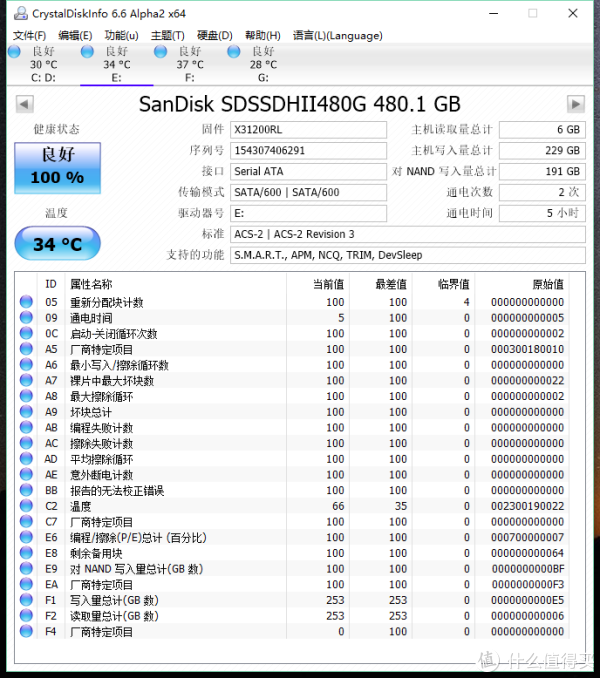Click the supported features field with TRIM
The image size is (600, 678).
pyautogui.click(x=408, y=255)
